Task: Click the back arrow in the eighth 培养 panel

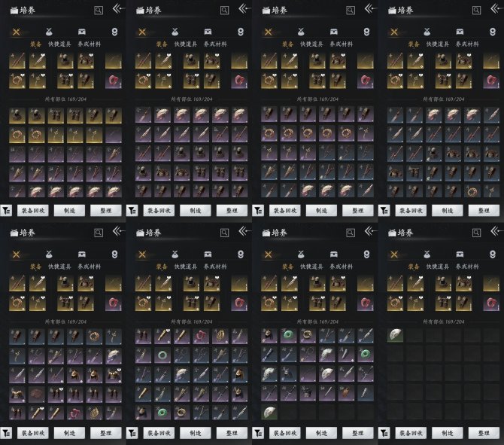Action: pos(497,231)
